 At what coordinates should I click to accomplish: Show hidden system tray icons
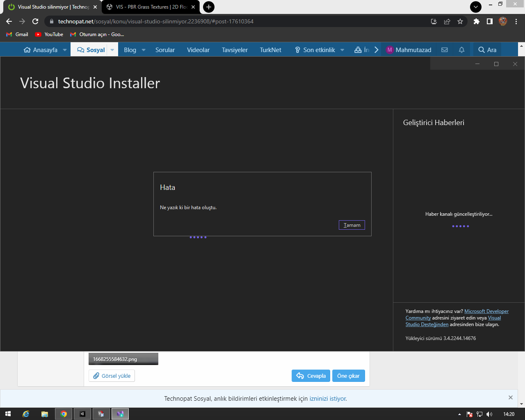coord(459,414)
